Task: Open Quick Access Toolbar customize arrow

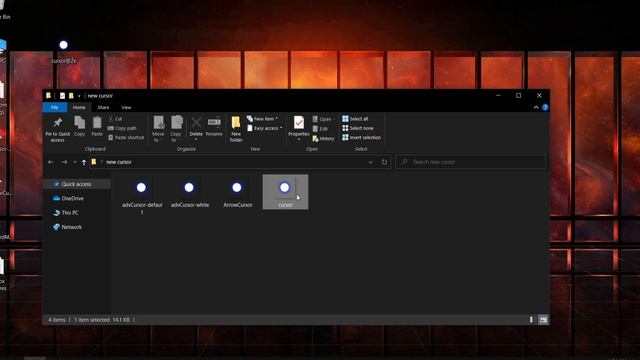Action: coord(79,96)
